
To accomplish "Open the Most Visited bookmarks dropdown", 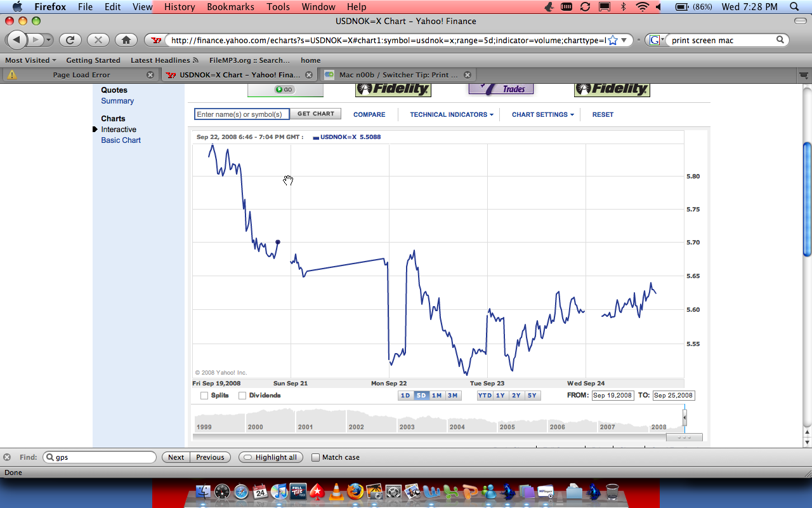I will pyautogui.click(x=30, y=60).
